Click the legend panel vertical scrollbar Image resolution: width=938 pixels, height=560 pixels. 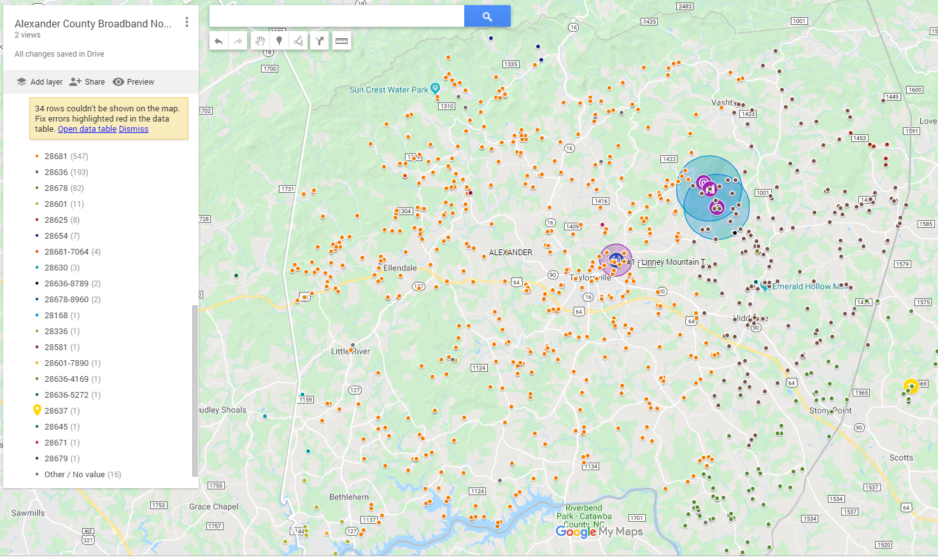pyautogui.click(x=195, y=391)
